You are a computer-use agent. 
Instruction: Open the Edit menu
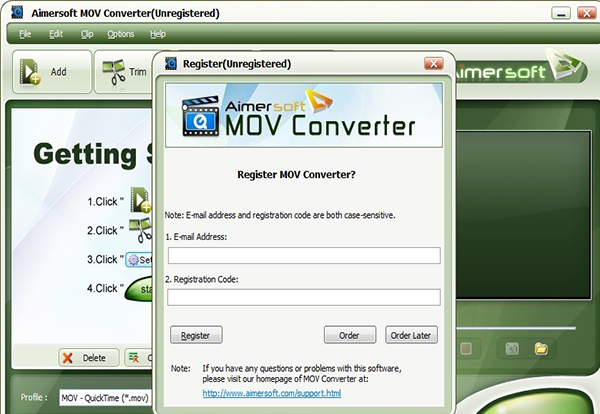56,34
